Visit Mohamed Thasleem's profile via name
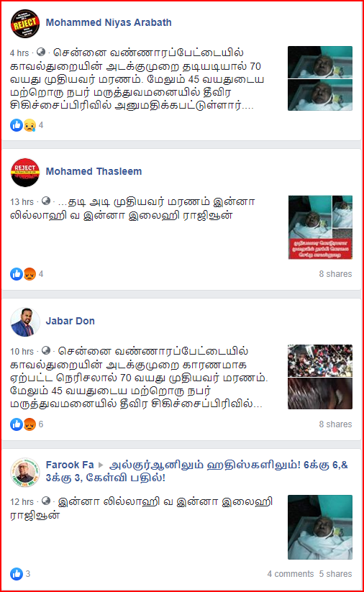The image size is (364, 592). click(94, 171)
